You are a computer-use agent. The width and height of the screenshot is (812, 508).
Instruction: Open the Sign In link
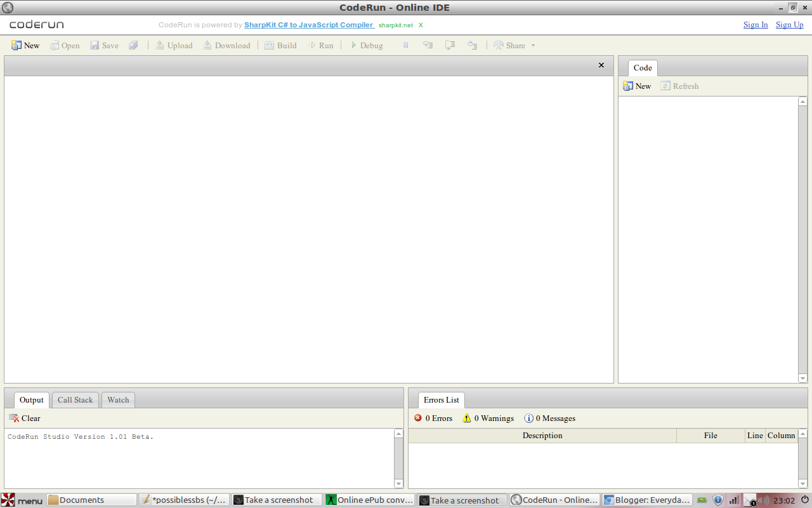[756, 25]
